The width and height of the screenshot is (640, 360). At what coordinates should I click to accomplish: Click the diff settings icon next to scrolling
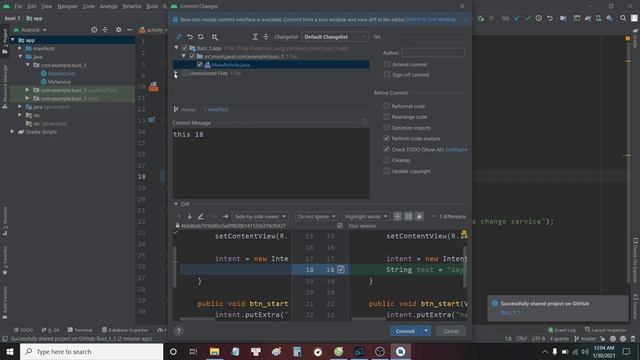click(419, 216)
